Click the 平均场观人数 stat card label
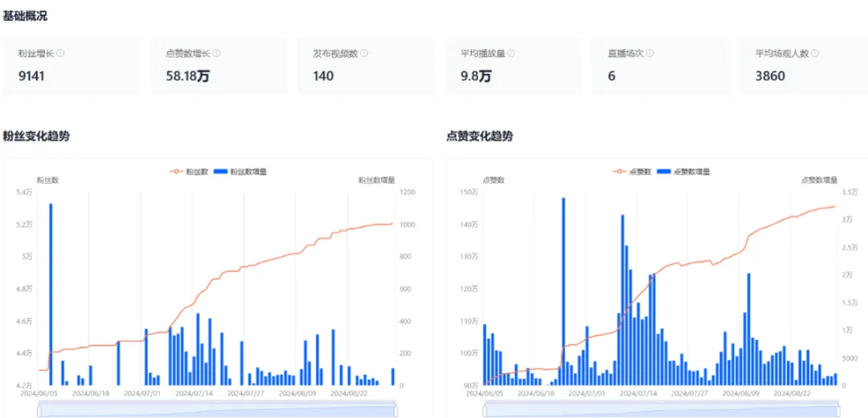 pos(782,54)
